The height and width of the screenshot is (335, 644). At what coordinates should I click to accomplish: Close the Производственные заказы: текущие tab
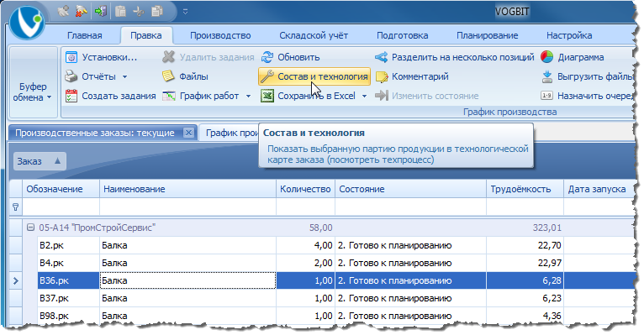click(x=188, y=133)
